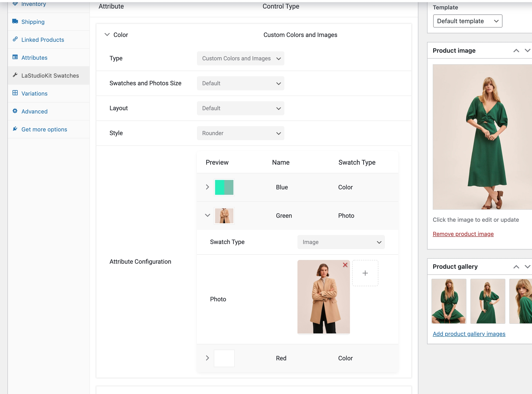Collapse the Color attribute section
Screen dimensions: 532x394
[x=107, y=35]
